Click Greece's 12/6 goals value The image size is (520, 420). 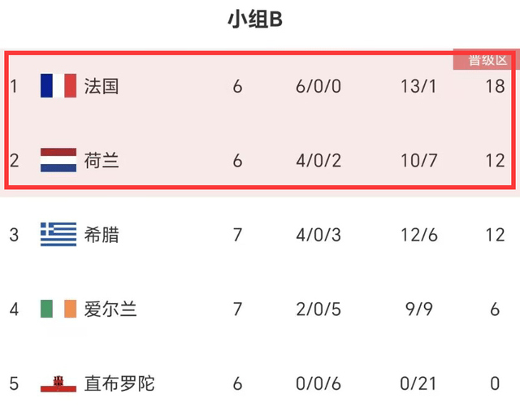[419, 235]
